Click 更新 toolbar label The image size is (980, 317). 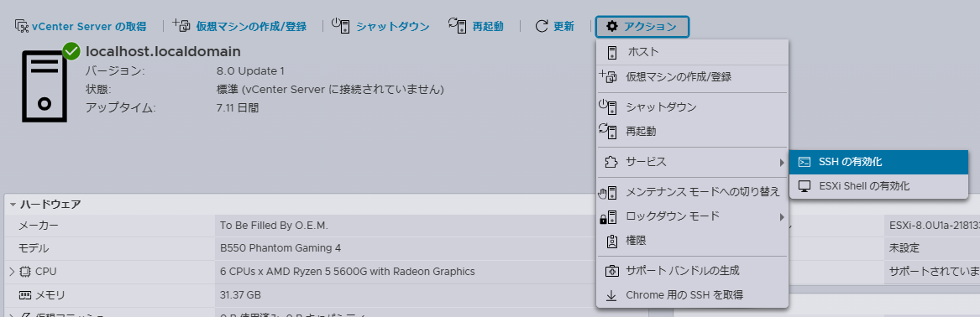(x=563, y=26)
